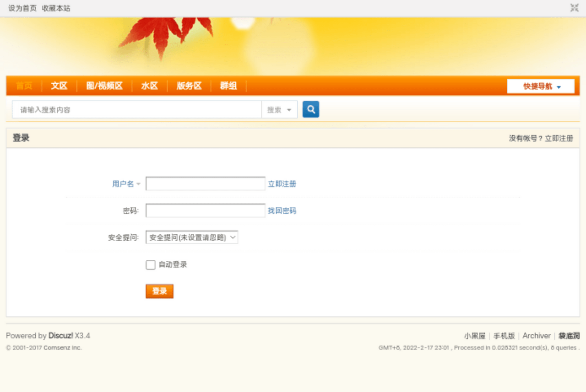Image resolution: width=586 pixels, height=392 pixels.
Task: Open the 搜索 type dropdown
Action: coord(279,110)
